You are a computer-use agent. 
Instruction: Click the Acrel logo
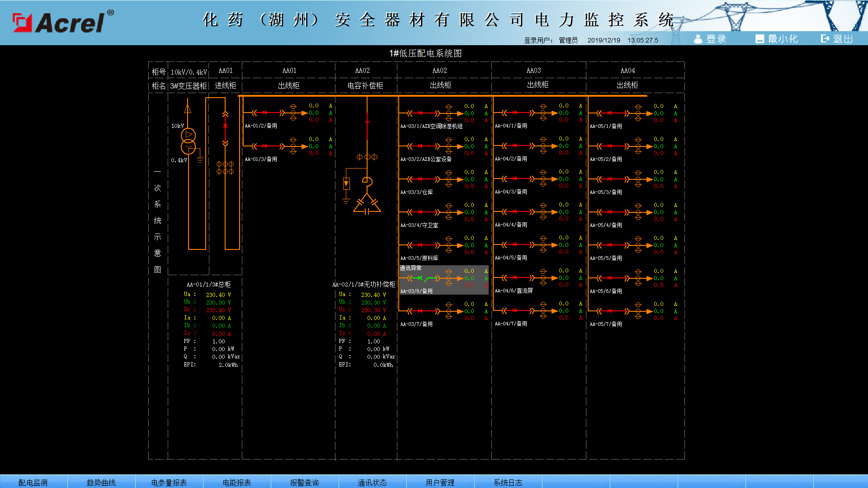[63, 22]
